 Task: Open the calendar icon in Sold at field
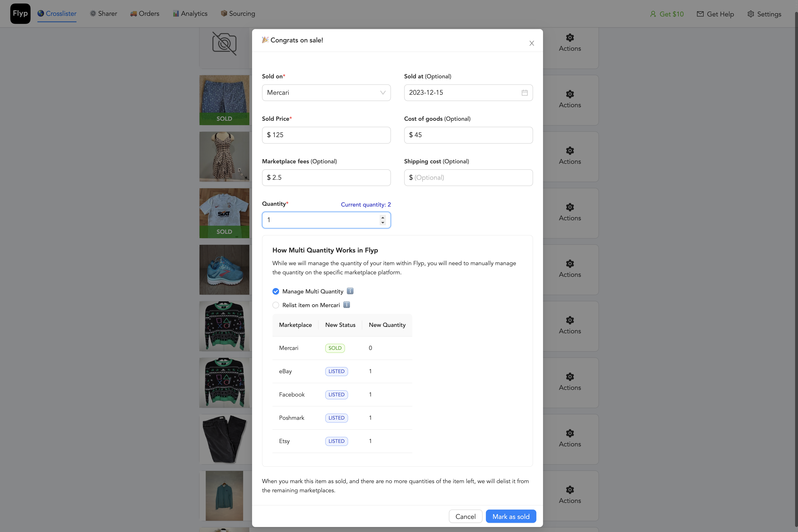[x=525, y=92]
